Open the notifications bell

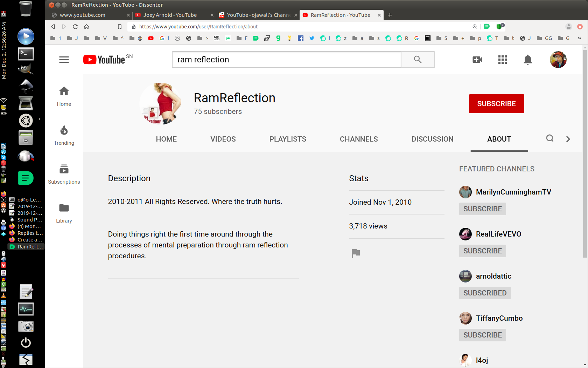click(528, 60)
